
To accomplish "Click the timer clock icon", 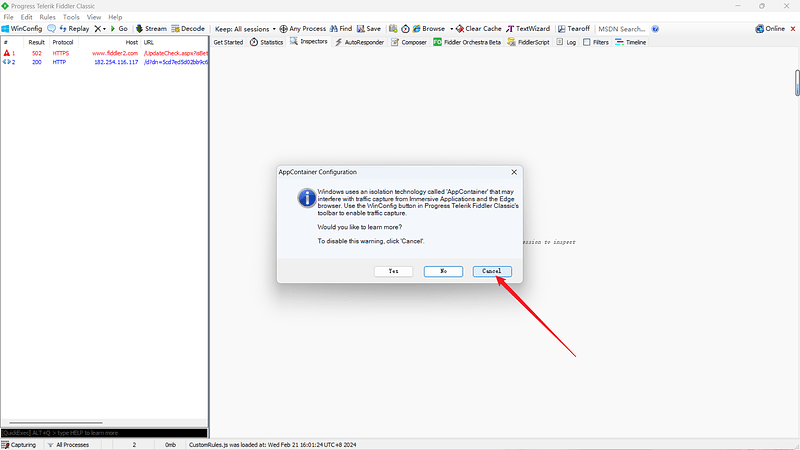I will (405, 29).
